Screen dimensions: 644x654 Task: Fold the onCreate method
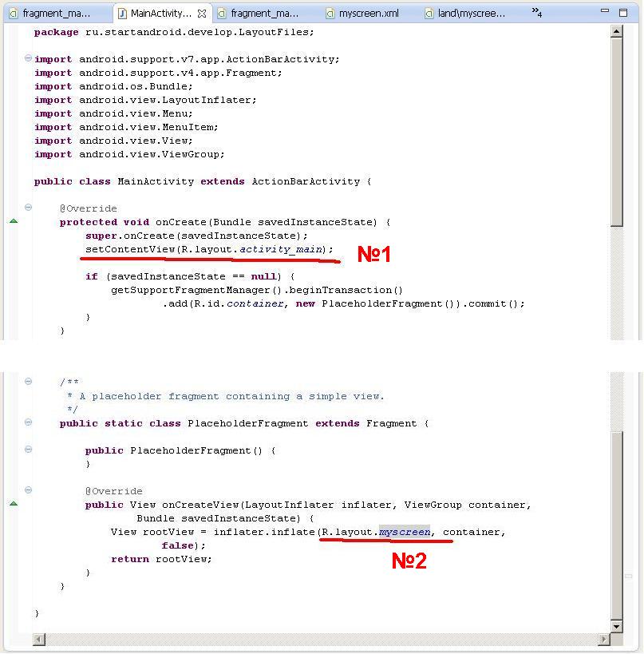(28, 208)
